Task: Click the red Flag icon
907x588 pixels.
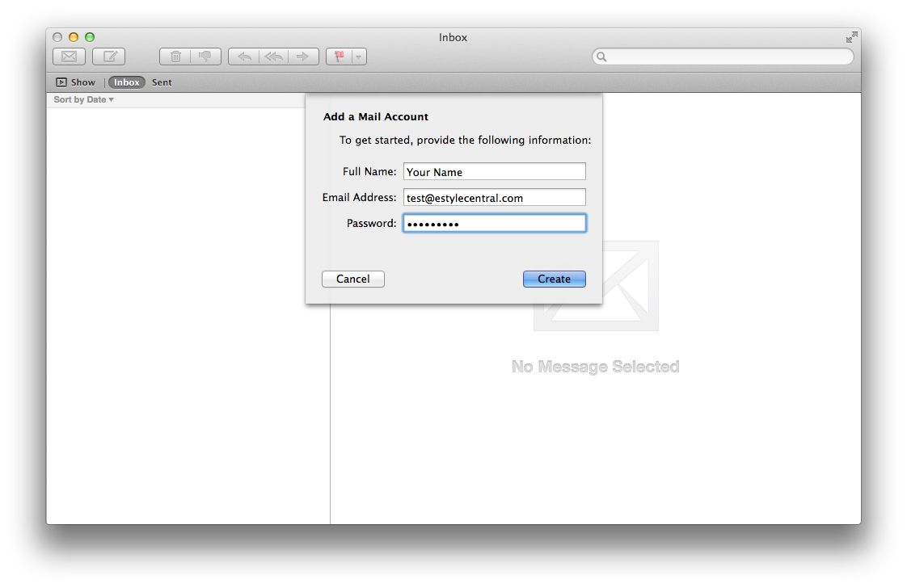Action: [x=339, y=57]
